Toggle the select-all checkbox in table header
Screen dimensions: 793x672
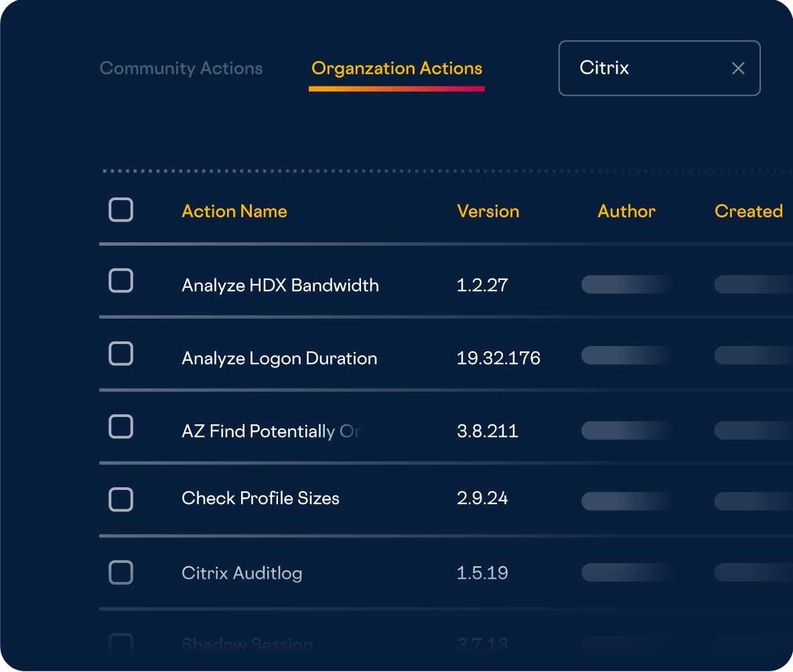121,210
